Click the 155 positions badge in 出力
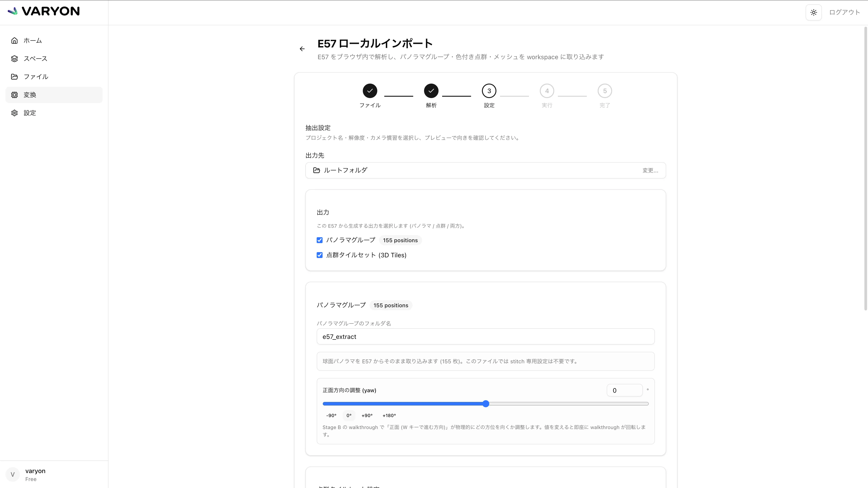This screenshot has height=488, width=868. pos(400,240)
